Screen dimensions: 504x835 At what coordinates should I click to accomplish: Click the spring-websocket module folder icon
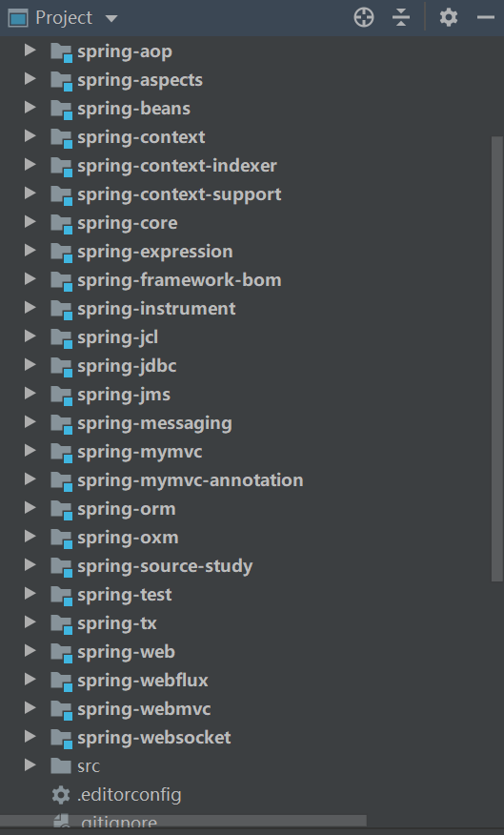click(x=61, y=738)
